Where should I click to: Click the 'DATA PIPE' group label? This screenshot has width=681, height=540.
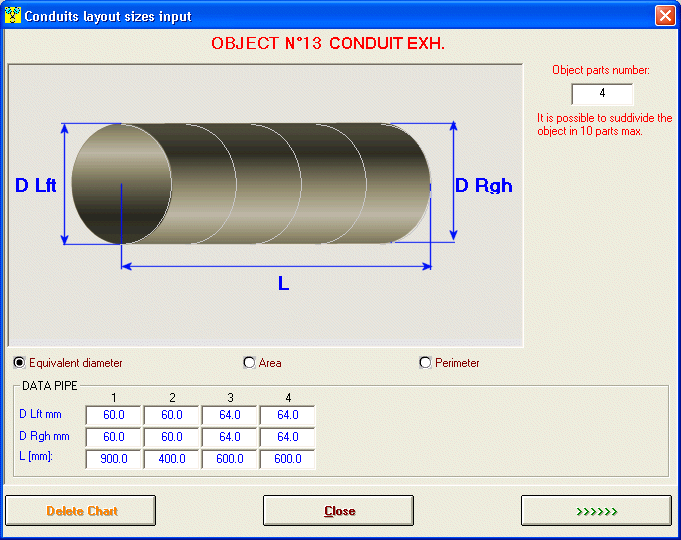(50, 386)
